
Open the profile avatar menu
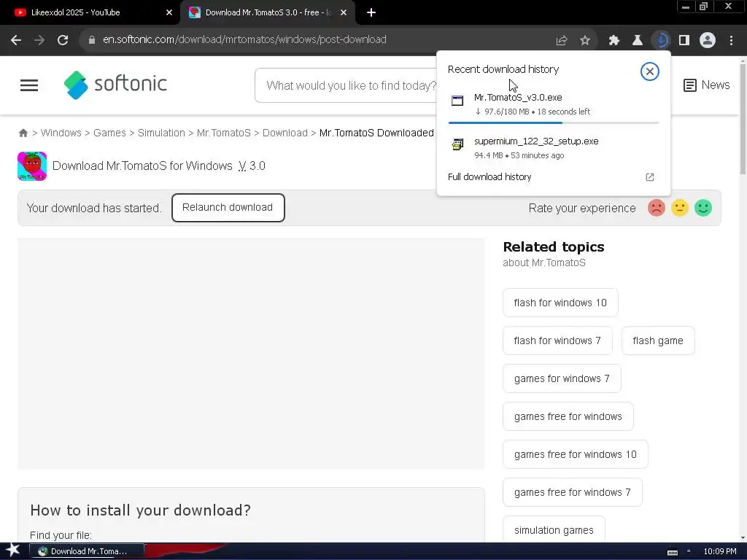[708, 41]
